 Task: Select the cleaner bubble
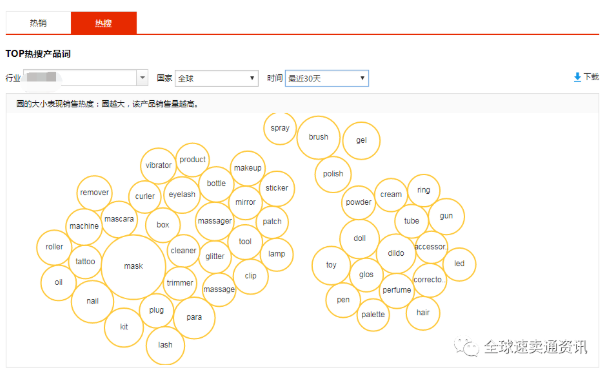[183, 251]
